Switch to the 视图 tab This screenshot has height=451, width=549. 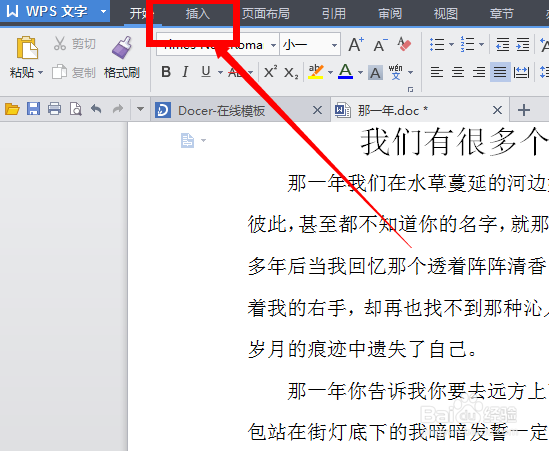446,14
